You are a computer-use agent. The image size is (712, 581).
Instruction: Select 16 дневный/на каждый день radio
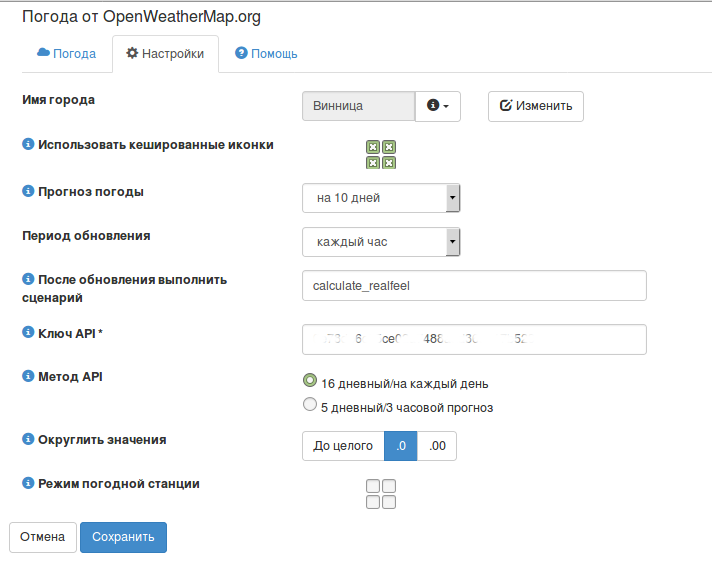[x=310, y=380]
